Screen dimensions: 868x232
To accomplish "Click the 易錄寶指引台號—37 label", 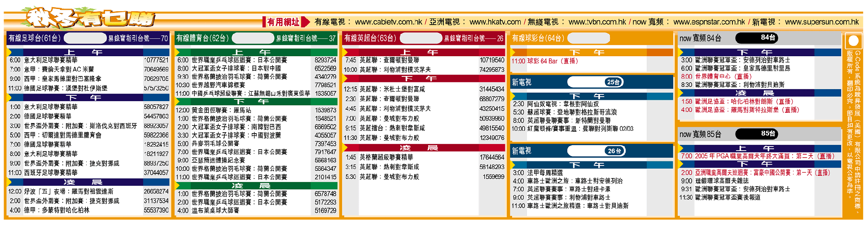I will (306, 39).
